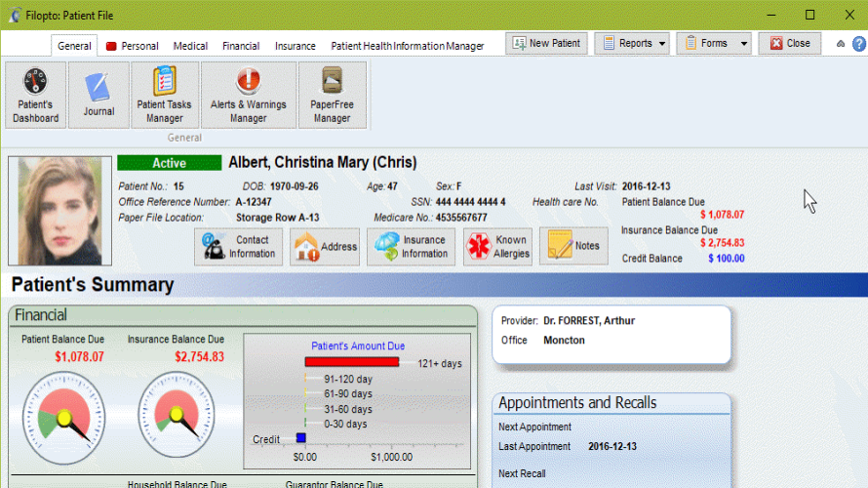Image resolution: width=868 pixels, height=488 pixels.
Task: Open help via question mark icon
Action: [x=859, y=44]
